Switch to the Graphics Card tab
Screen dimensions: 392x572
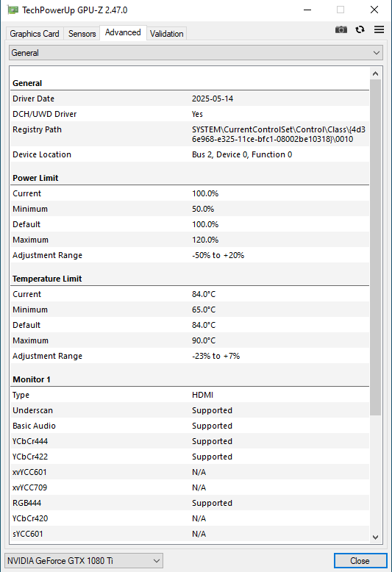pos(35,34)
